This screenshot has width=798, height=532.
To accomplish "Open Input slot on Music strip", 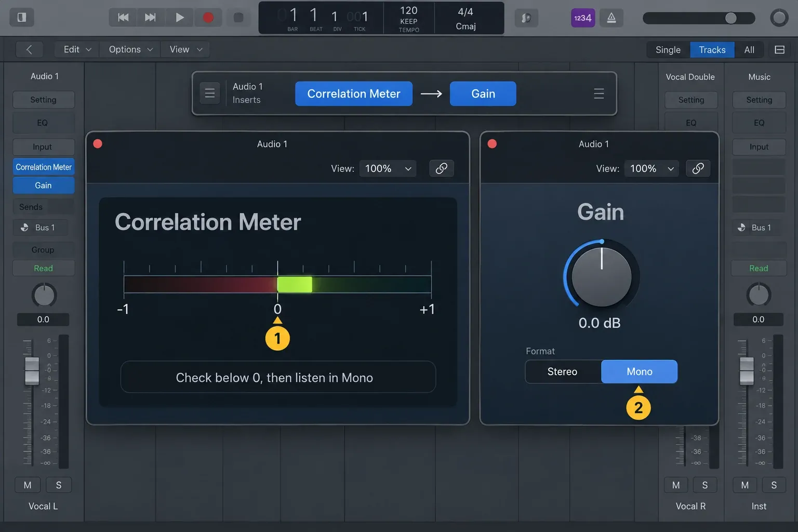I will pyautogui.click(x=759, y=147).
